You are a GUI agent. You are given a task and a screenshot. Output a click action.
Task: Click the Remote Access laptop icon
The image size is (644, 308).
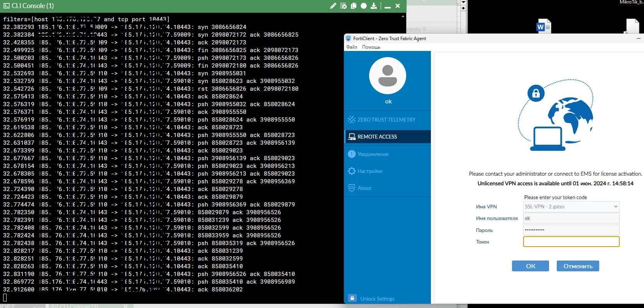[352, 137]
